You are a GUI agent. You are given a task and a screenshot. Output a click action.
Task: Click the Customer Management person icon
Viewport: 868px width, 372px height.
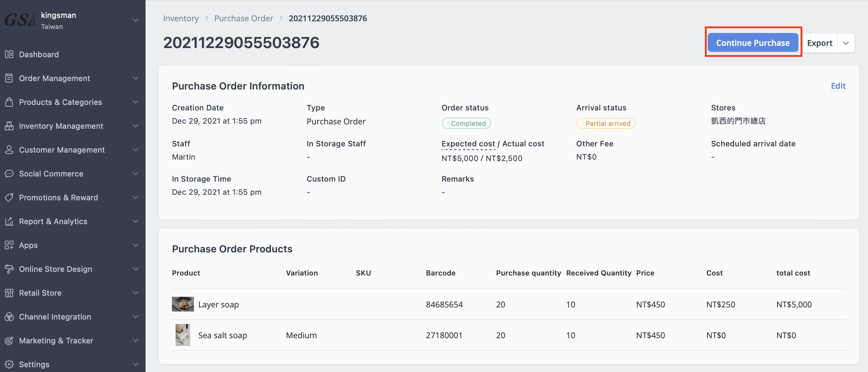(x=9, y=150)
